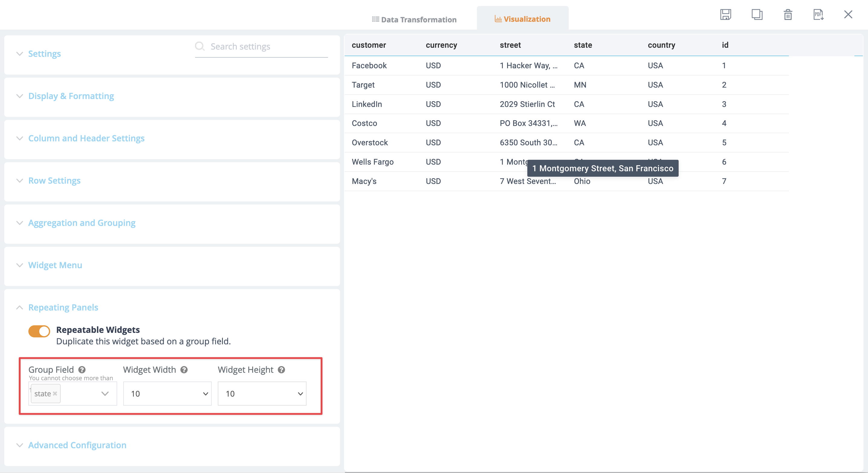Screen dimensions: 868x473
Task: Click the duplicate widget icon
Action: click(757, 15)
